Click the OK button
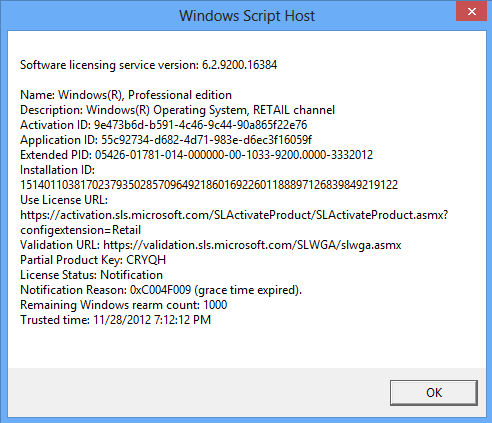 [434, 393]
